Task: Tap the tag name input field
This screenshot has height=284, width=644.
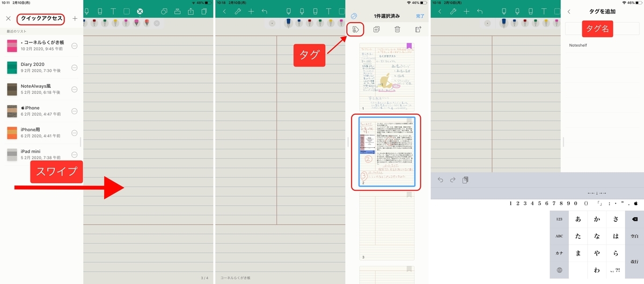Action: (603, 28)
